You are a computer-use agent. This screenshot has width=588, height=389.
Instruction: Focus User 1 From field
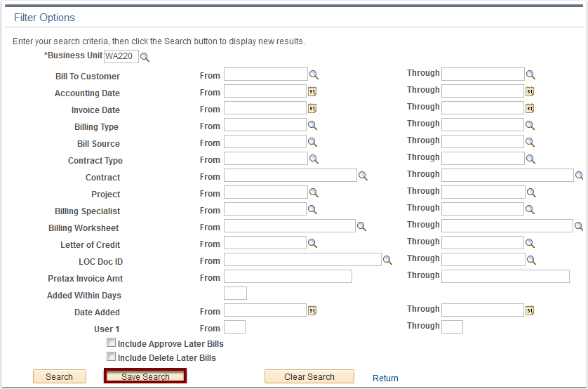pos(235,327)
